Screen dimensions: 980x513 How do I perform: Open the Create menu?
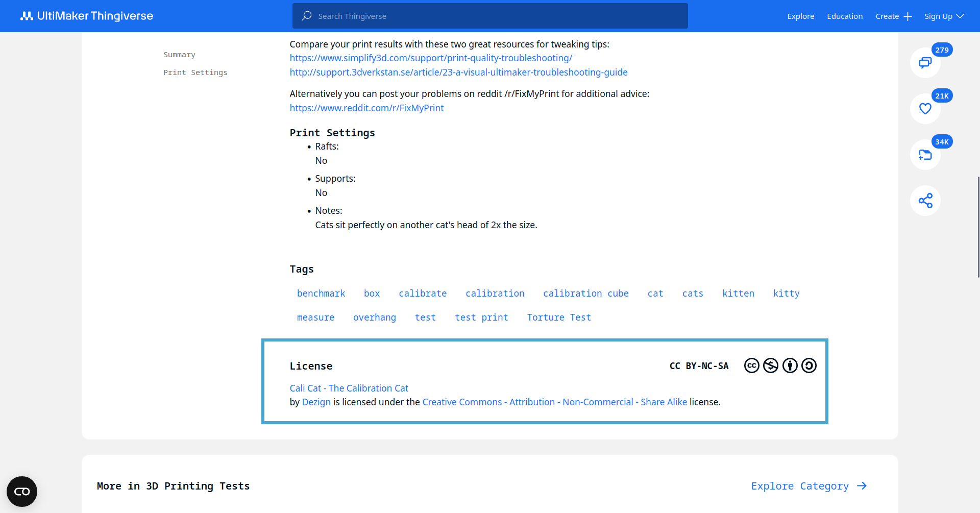pyautogui.click(x=893, y=16)
